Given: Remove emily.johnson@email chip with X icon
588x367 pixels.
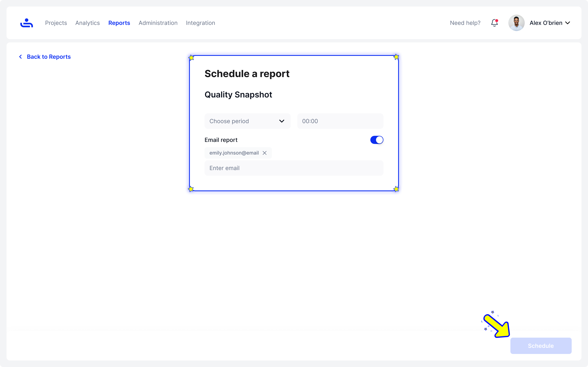Looking at the screenshot, I should pyautogui.click(x=265, y=153).
